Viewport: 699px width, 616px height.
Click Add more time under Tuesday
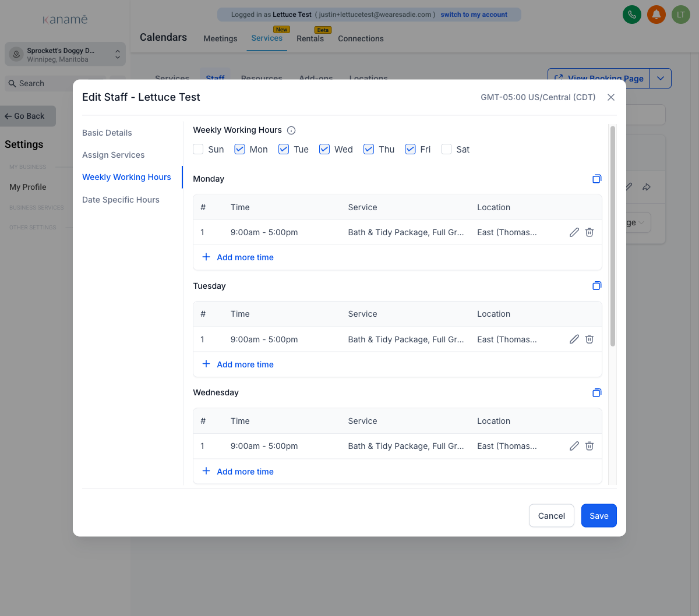pos(245,364)
